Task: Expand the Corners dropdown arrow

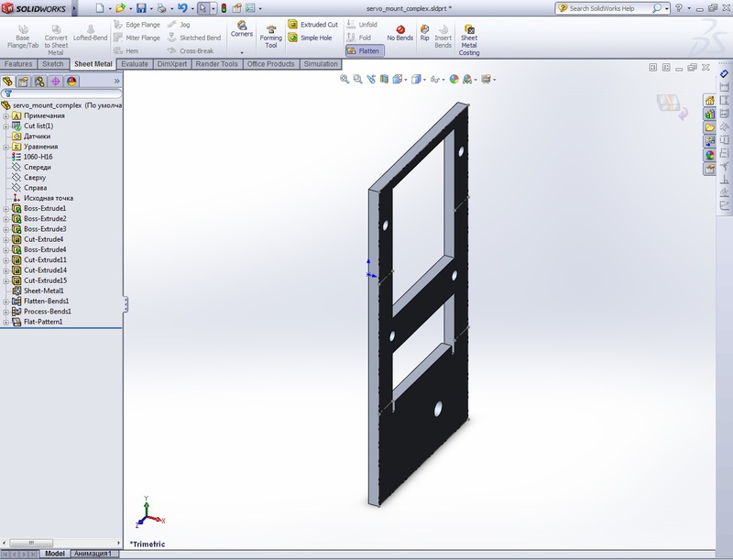Action: pos(242,52)
